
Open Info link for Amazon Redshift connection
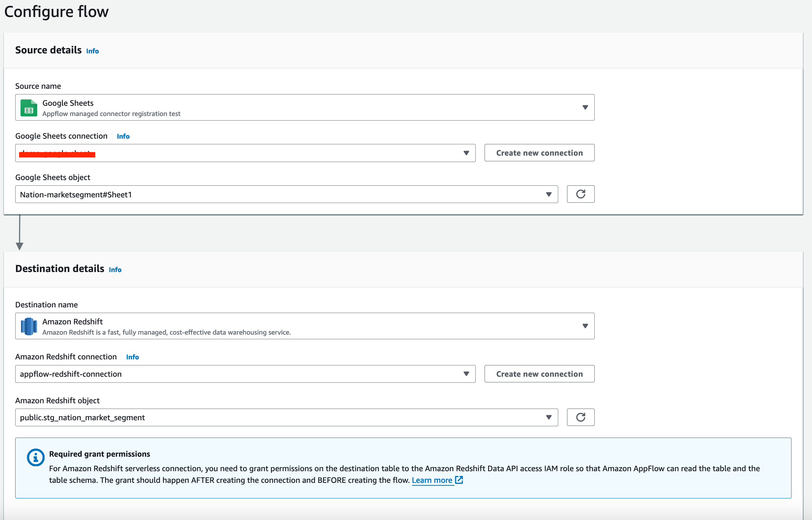coord(132,357)
